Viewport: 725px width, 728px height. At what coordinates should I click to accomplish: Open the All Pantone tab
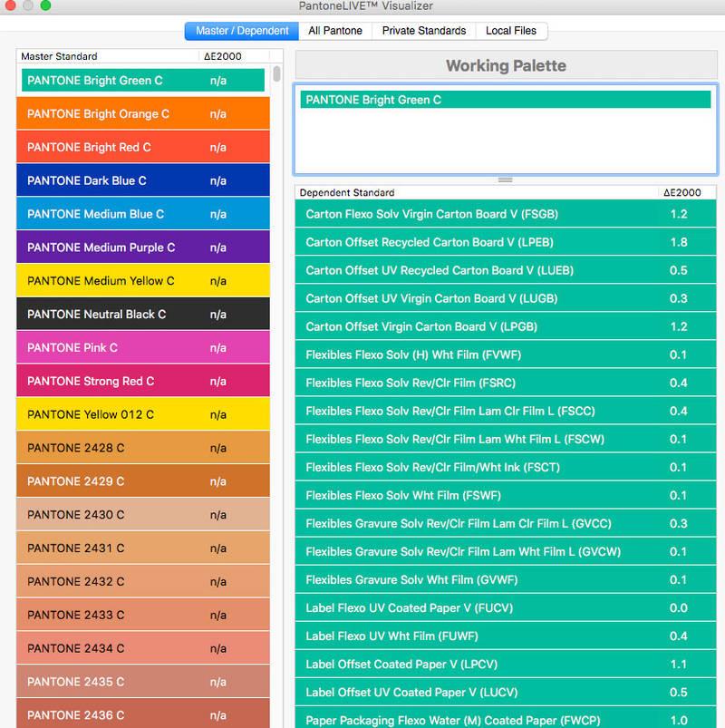335,31
